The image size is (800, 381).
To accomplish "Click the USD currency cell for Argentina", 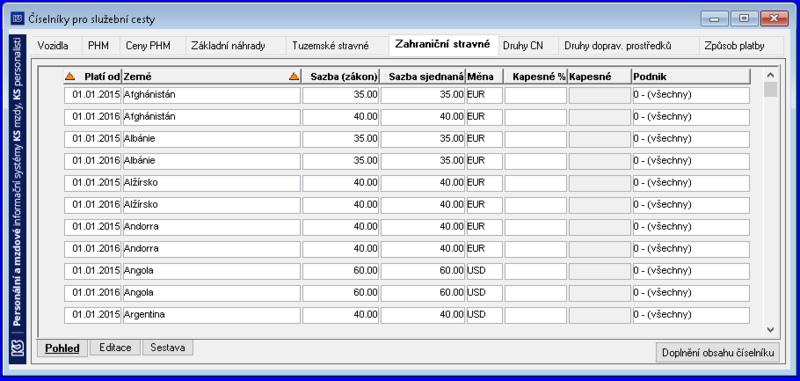I will tap(485, 315).
